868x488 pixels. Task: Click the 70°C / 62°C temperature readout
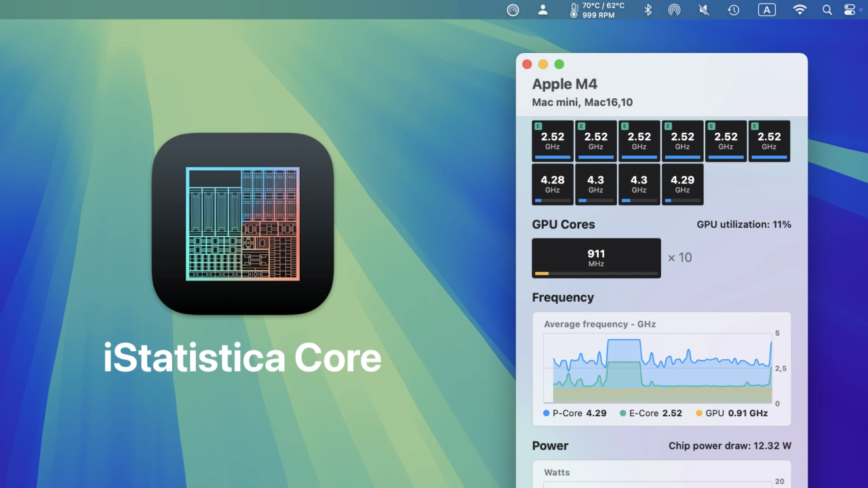tap(604, 5)
